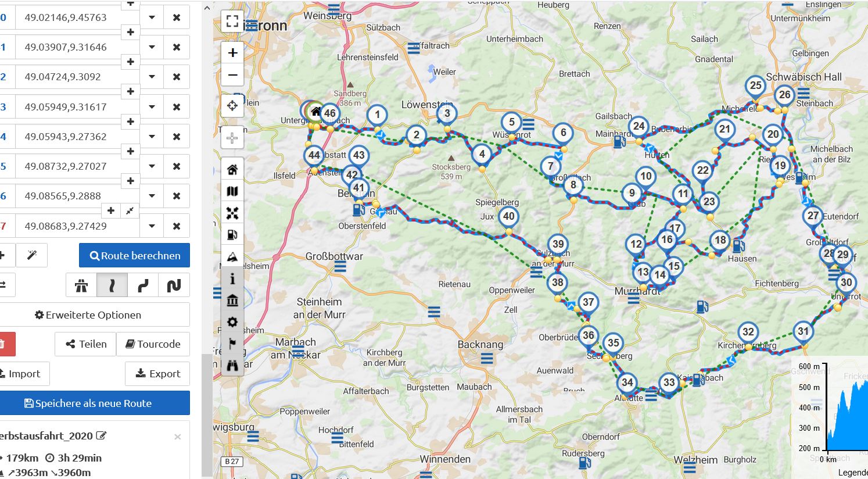
Task: Open the Teilen share option
Action: click(85, 344)
